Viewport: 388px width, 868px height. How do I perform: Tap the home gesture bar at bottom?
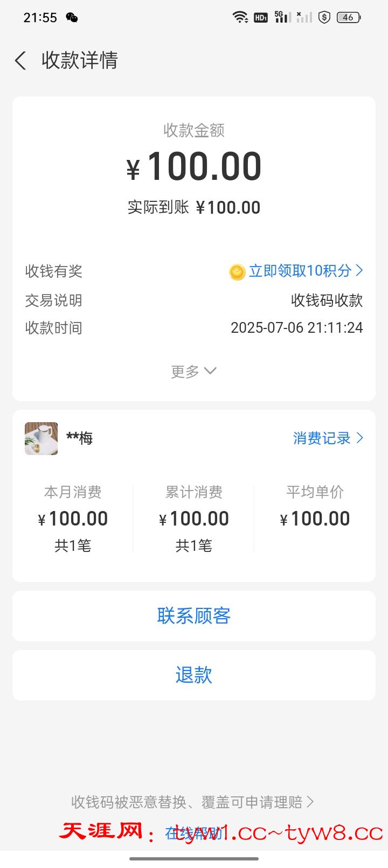tap(194, 858)
